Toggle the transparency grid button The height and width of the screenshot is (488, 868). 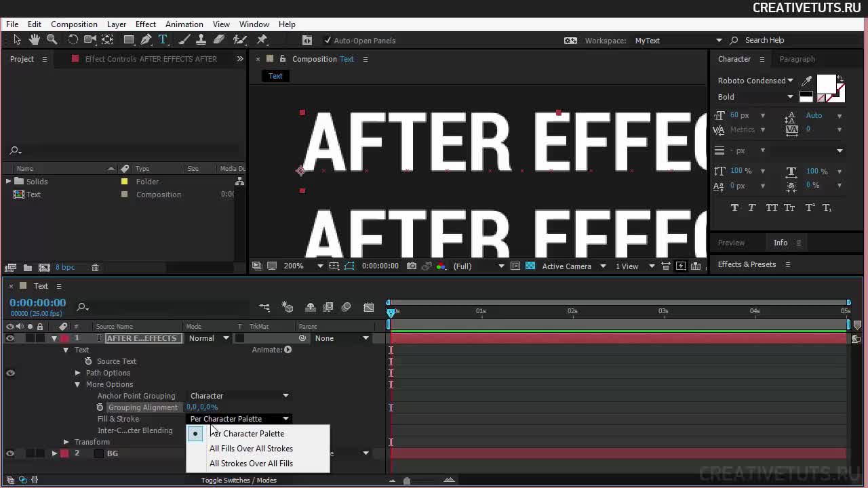click(530, 266)
